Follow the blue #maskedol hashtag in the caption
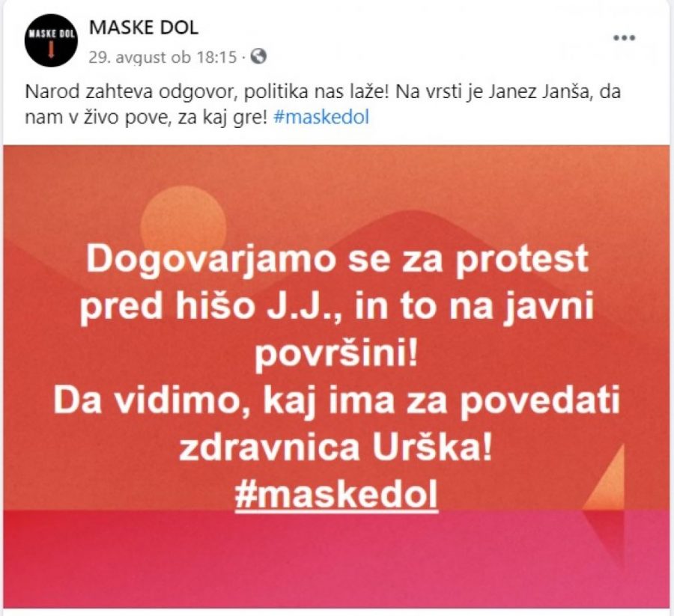 (x=321, y=117)
